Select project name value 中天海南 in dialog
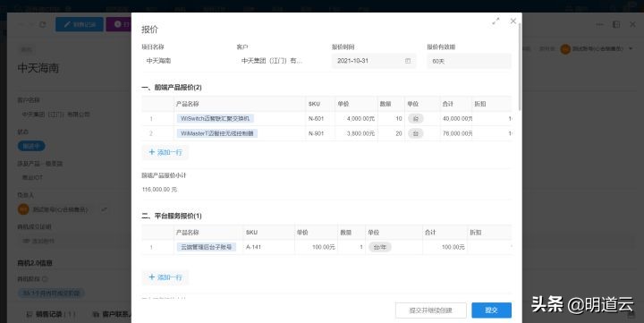 coord(158,61)
